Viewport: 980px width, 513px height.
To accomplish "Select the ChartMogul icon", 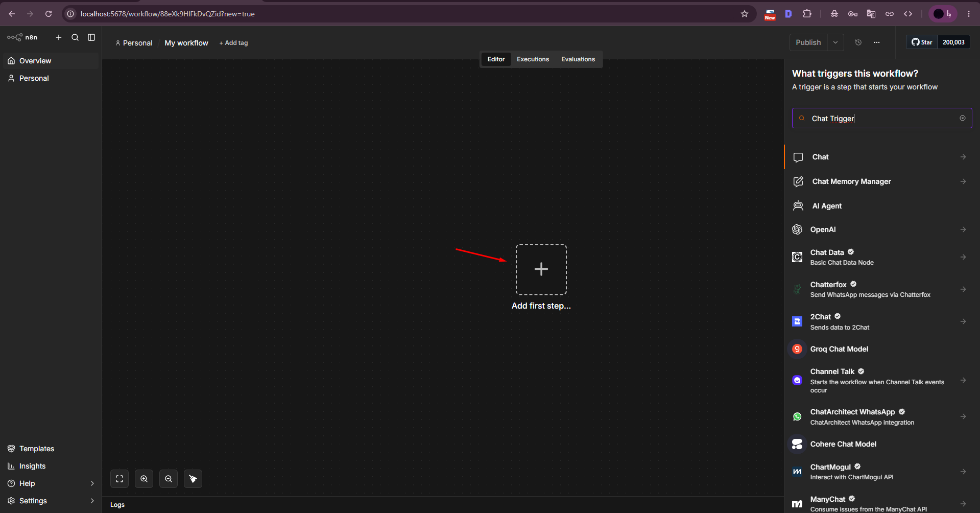I will 797,472.
